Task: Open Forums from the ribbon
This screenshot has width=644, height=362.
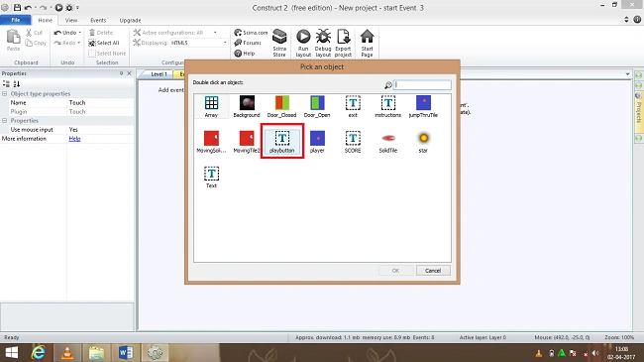Action: coord(248,43)
